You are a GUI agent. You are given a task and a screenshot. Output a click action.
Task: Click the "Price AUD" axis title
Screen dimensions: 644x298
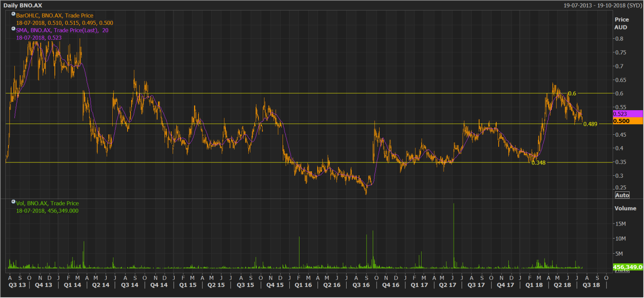pos(621,23)
